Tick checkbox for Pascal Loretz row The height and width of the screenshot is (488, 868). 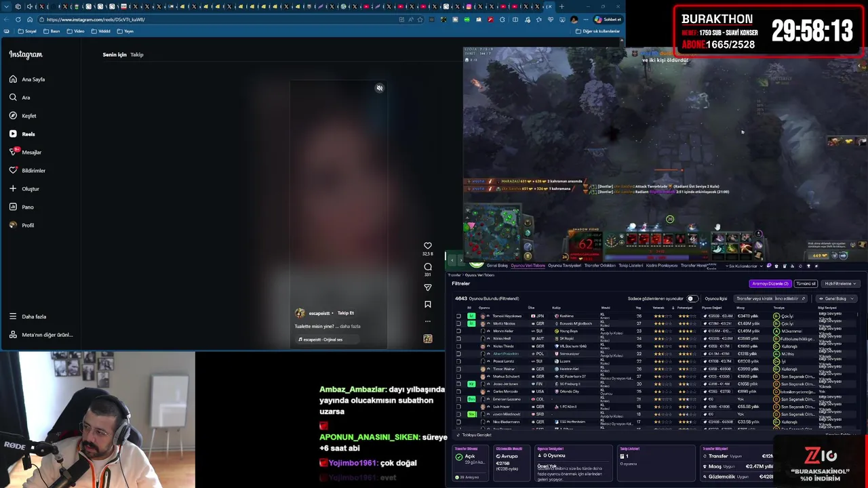pos(458,362)
